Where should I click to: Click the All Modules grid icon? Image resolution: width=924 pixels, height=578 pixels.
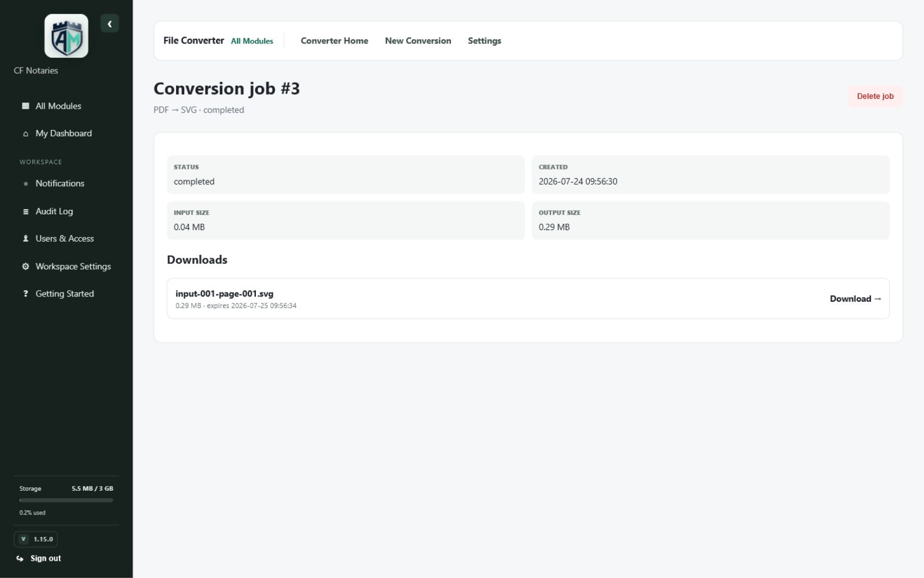click(x=25, y=106)
